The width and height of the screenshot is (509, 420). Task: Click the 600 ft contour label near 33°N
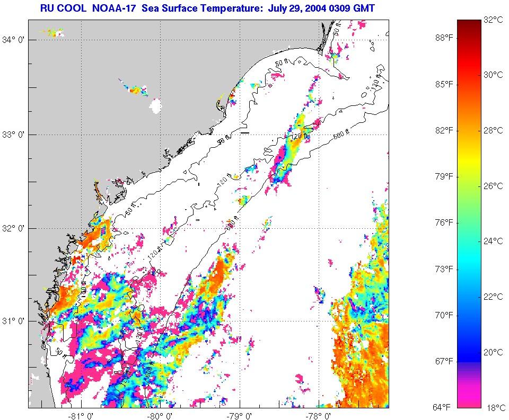pos(341,135)
